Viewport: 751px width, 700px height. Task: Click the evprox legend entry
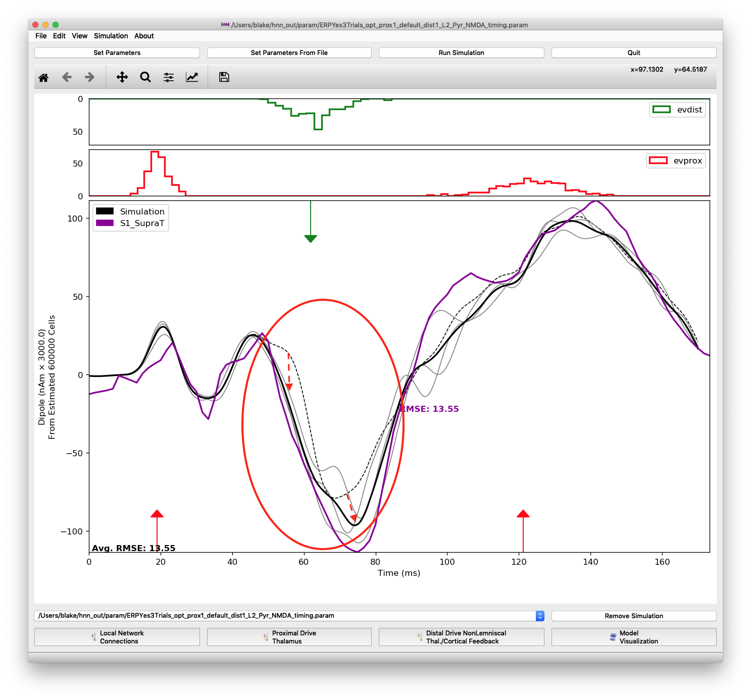tap(676, 160)
